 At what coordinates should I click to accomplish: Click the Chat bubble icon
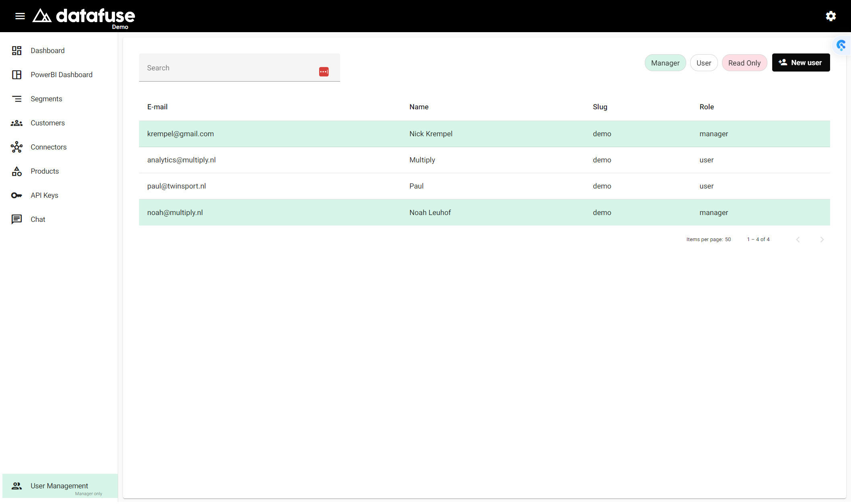pyautogui.click(x=16, y=219)
